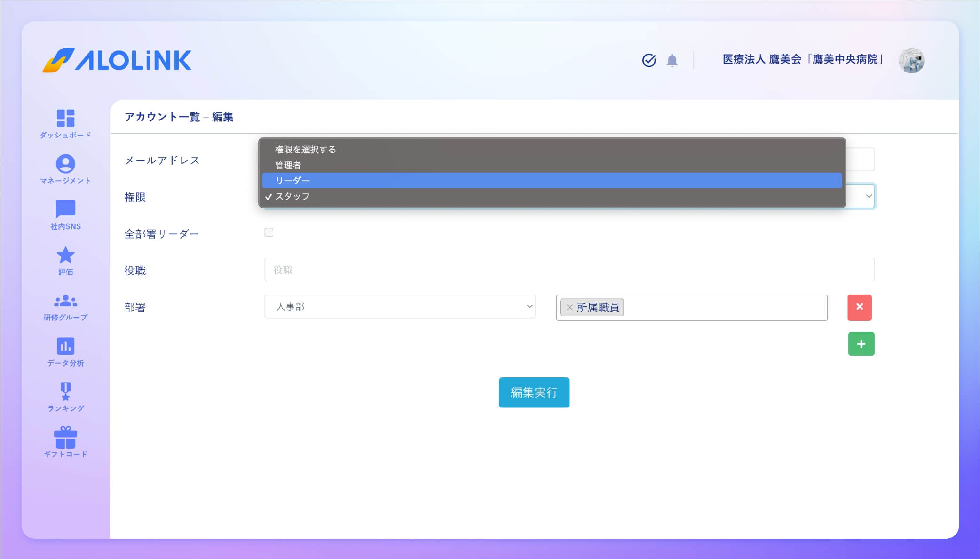Select リーダー from the permission list
This screenshot has height=559, width=980.
[x=292, y=181]
